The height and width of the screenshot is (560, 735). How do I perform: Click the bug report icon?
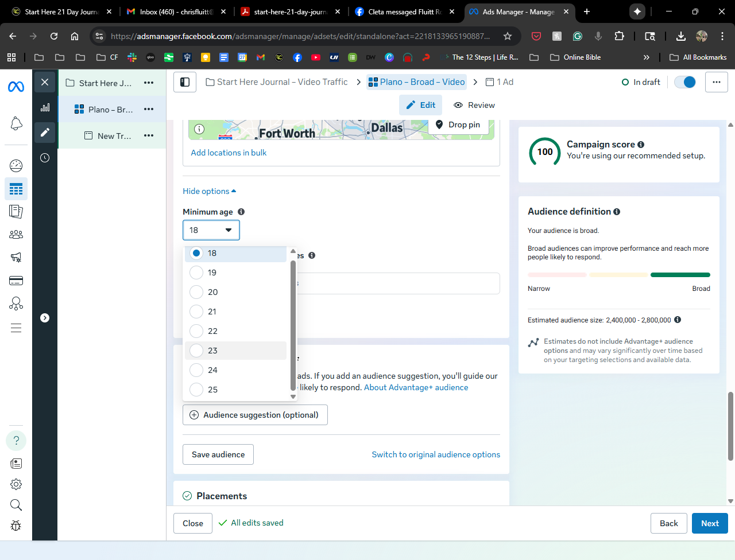16,526
